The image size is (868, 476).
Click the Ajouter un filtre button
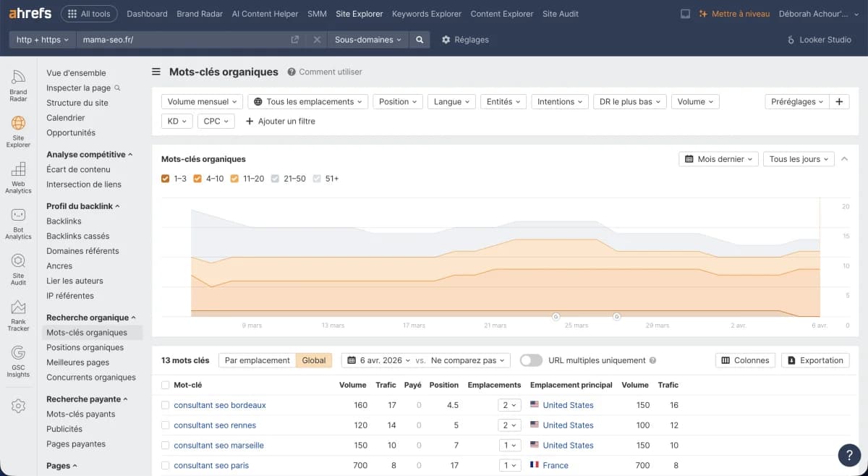pyautogui.click(x=281, y=121)
